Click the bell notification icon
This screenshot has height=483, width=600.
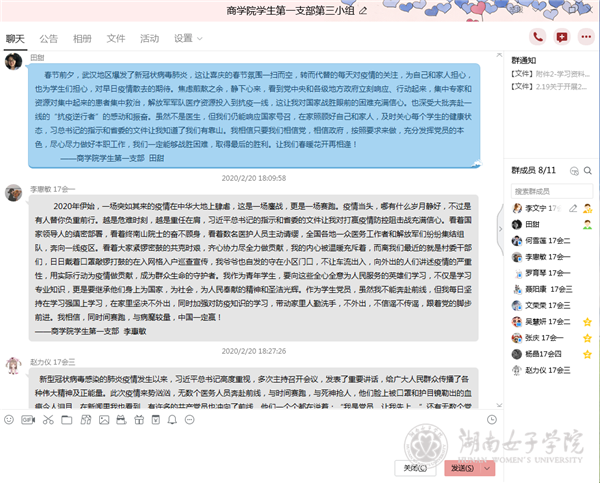pyautogui.click(x=173, y=419)
